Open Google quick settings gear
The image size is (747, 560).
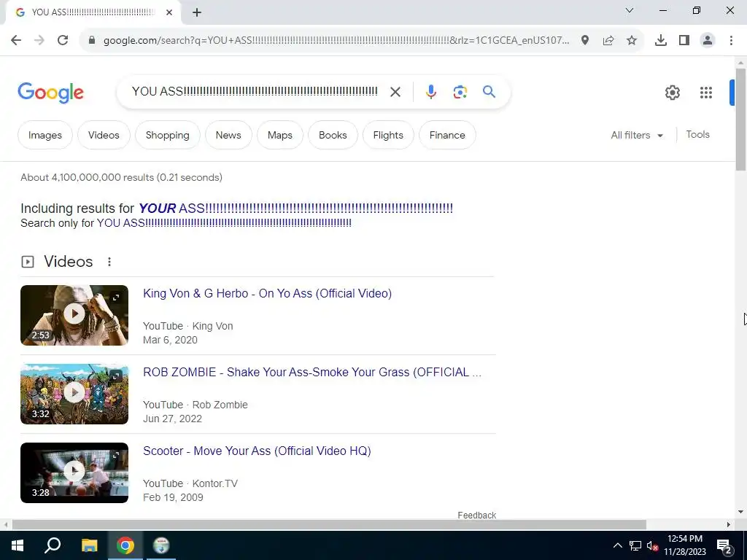coord(672,93)
